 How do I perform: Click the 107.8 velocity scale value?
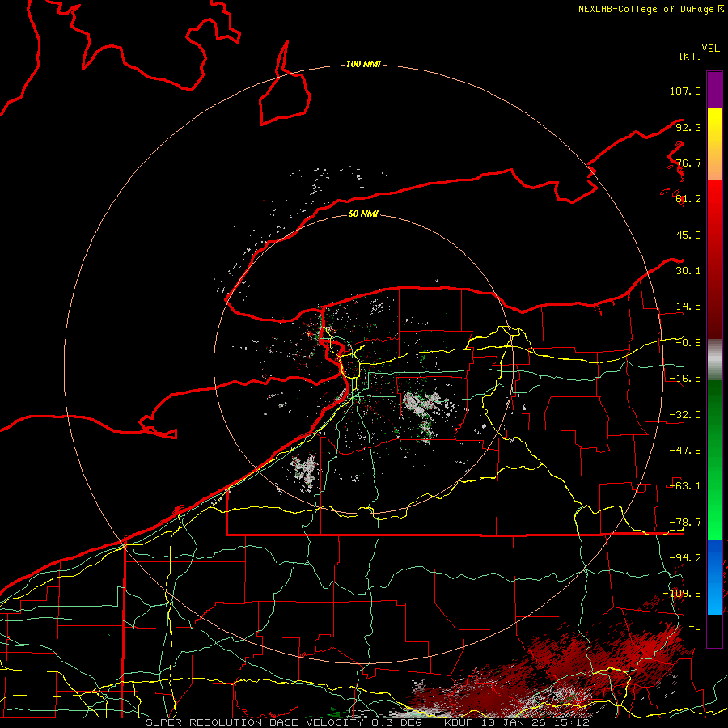(685, 91)
